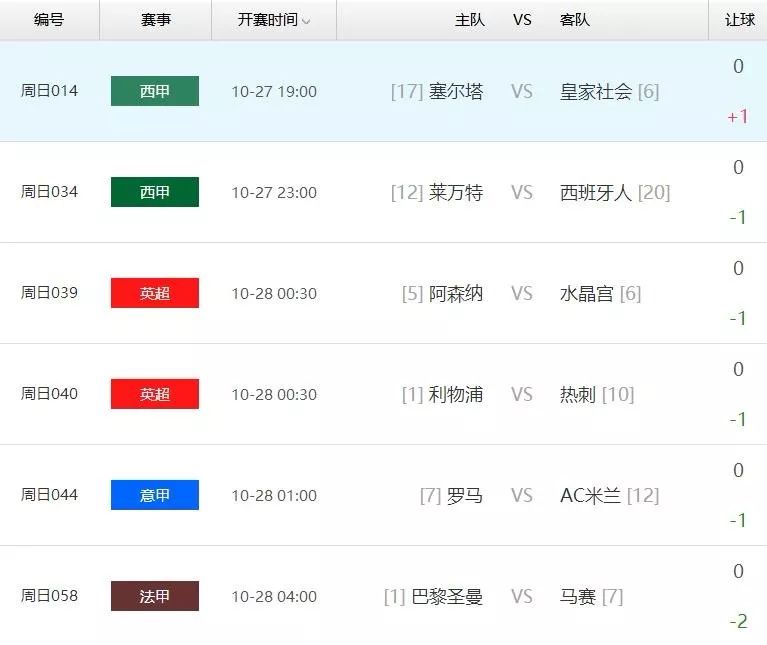Open 英超 league tag for 周日040
The width and height of the screenshot is (767, 645).
click(x=155, y=394)
